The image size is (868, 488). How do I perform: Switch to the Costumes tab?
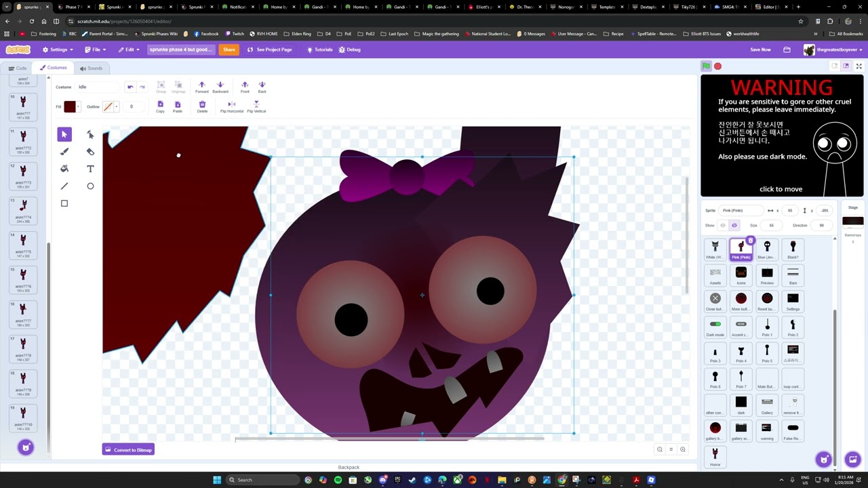click(x=53, y=68)
